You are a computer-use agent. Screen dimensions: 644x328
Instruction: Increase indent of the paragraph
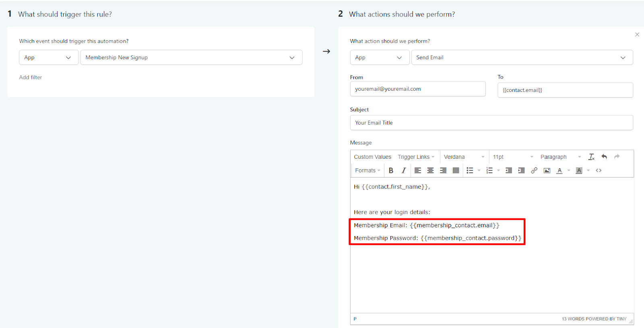point(521,170)
